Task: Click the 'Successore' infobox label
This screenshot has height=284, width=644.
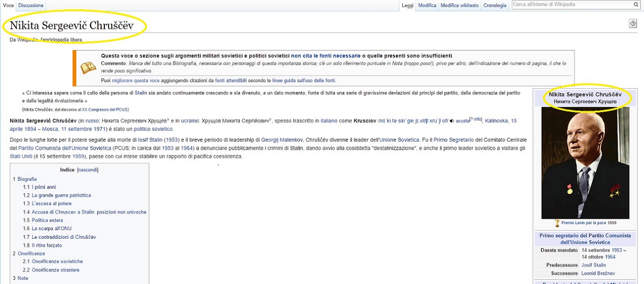Action: click(564, 274)
